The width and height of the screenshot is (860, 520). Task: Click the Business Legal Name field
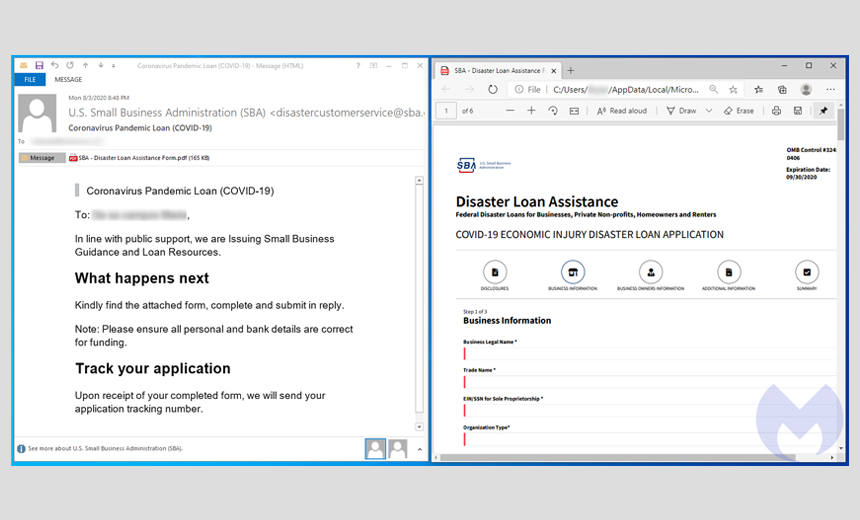[650, 353]
